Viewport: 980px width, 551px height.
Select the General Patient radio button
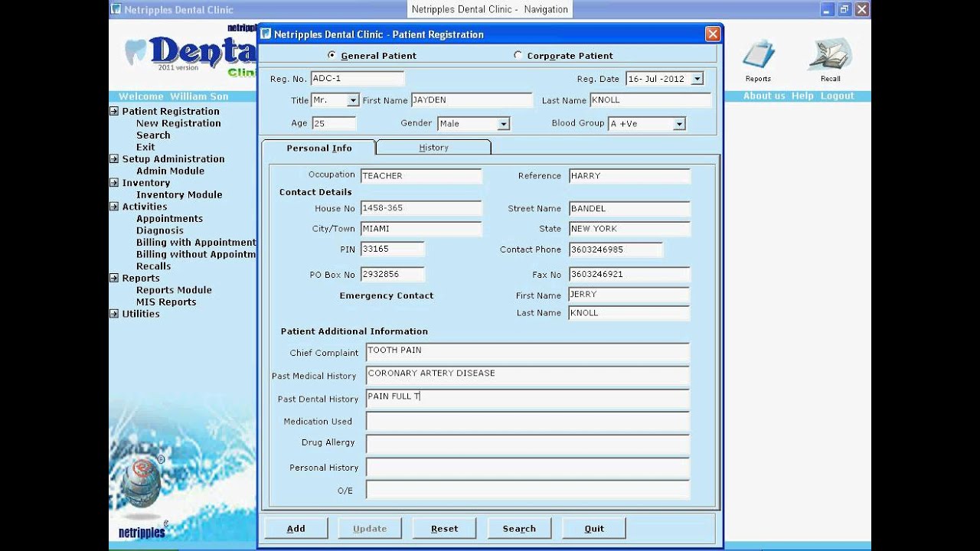tap(332, 55)
